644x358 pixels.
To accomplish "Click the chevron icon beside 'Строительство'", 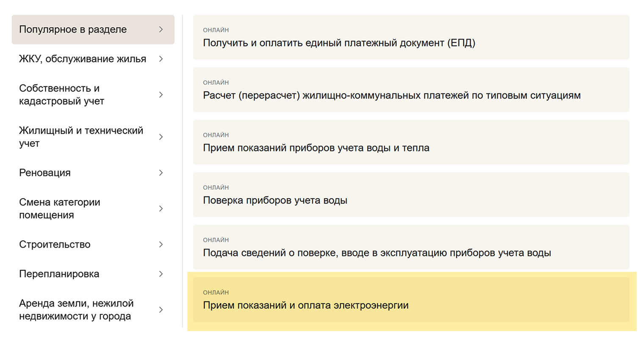I will (x=161, y=245).
